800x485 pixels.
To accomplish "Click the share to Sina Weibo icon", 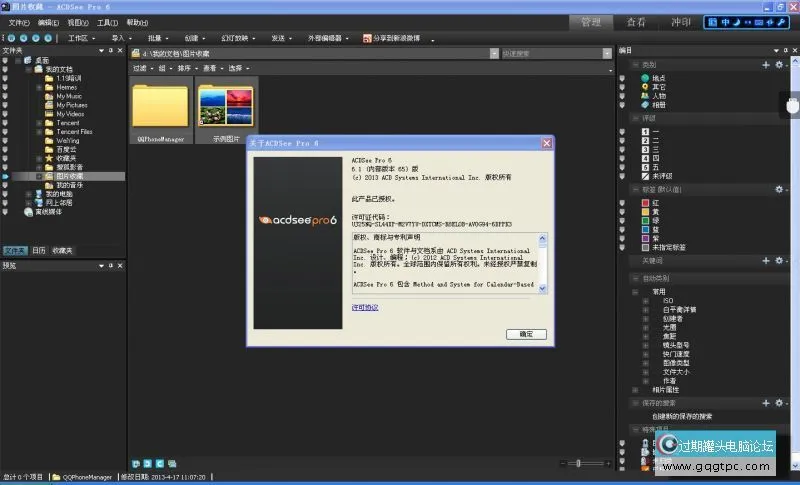I will coord(367,38).
